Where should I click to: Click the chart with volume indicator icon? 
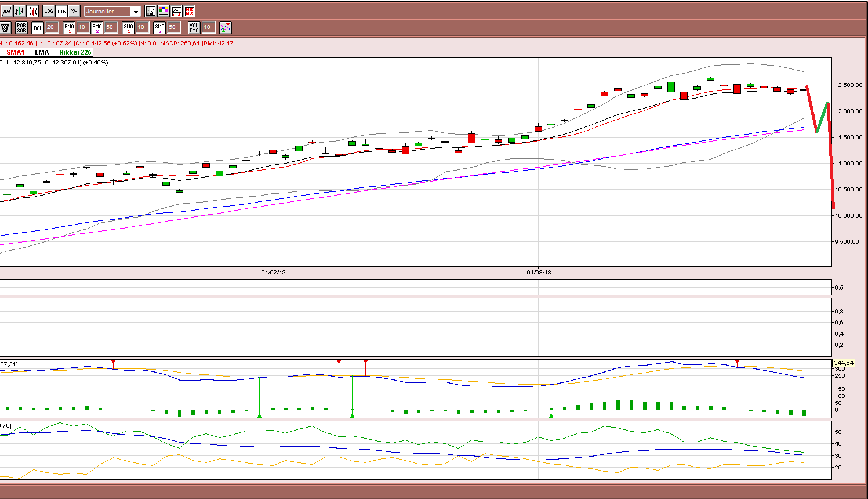(176, 11)
